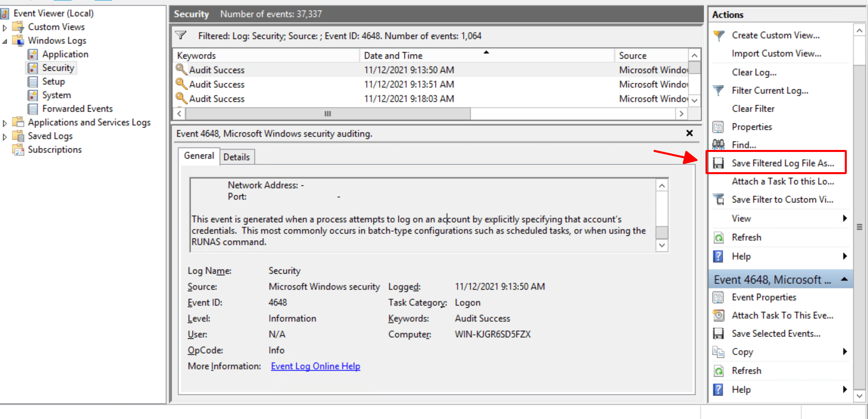
Task: Click the Copy icon in Actions pane
Action: tap(718, 352)
